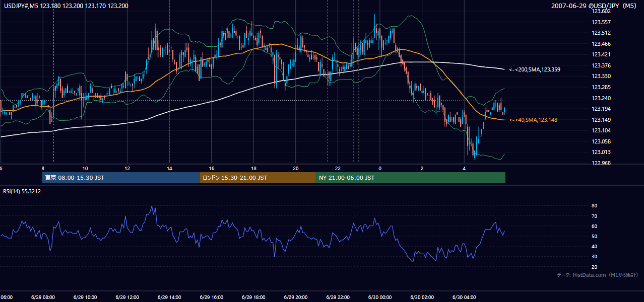Click the 6/29 14:00 time label
This screenshot has width=644, height=302.
(169, 297)
